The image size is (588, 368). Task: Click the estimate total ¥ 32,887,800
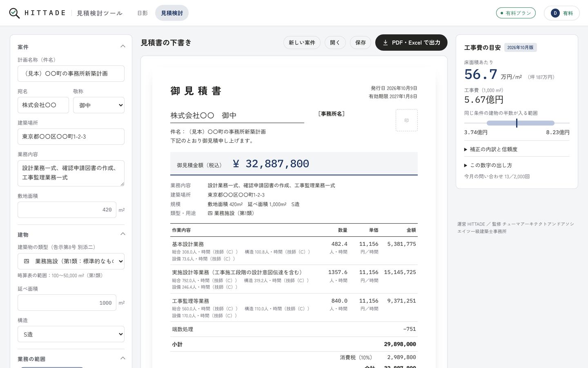pos(271,164)
